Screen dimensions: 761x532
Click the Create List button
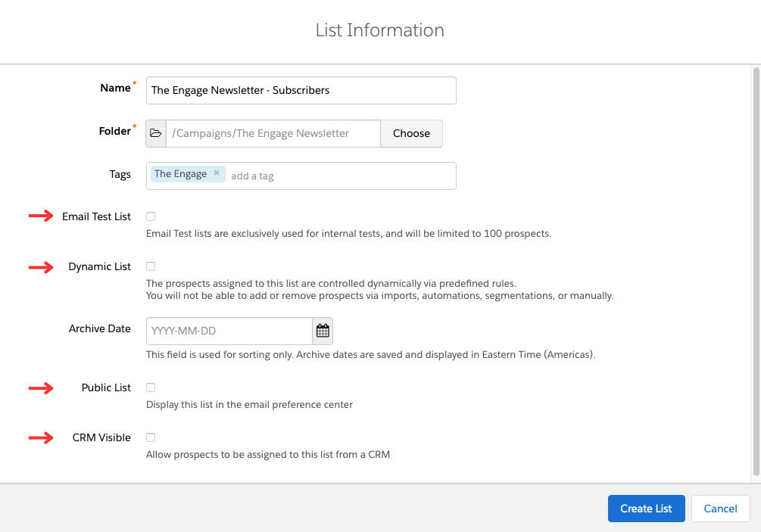[646, 509]
